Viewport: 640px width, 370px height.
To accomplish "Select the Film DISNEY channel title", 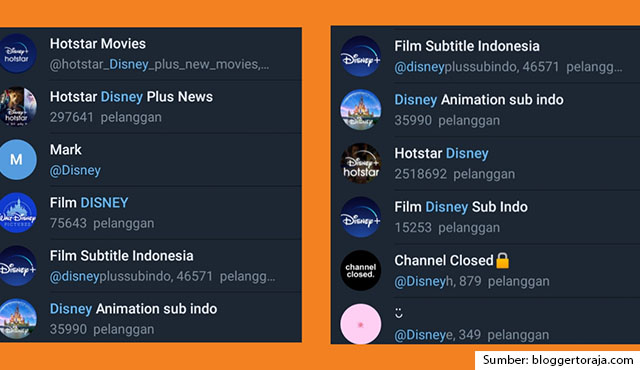I will click(89, 203).
